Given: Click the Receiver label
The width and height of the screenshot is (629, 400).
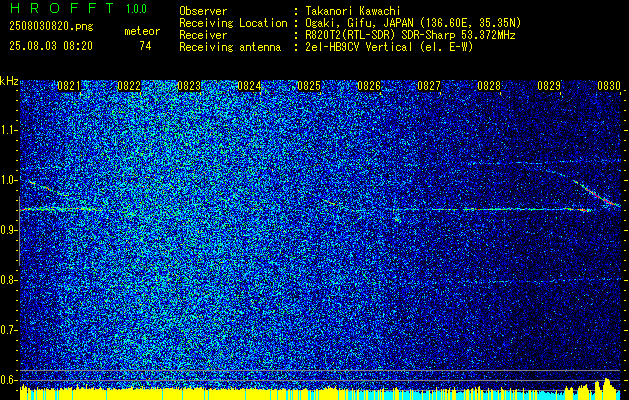Looking at the screenshot, I should click(203, 35).
